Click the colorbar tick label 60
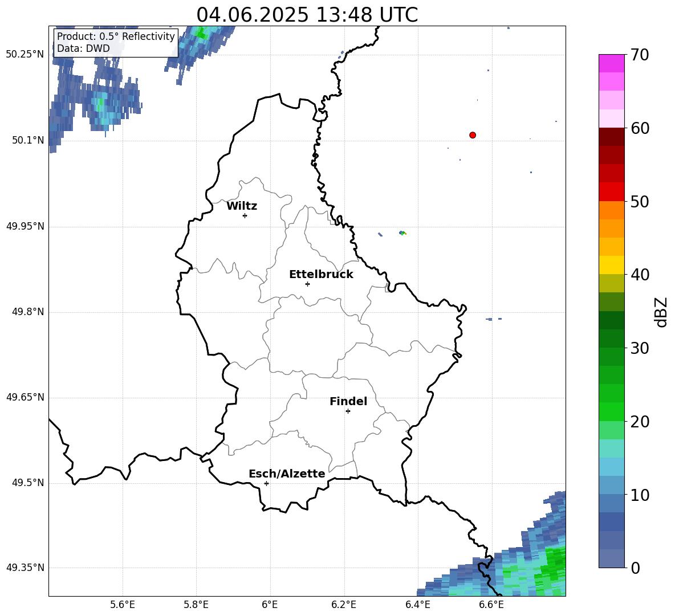Screen dimensions: 675x616 click(x=640, y=128)
